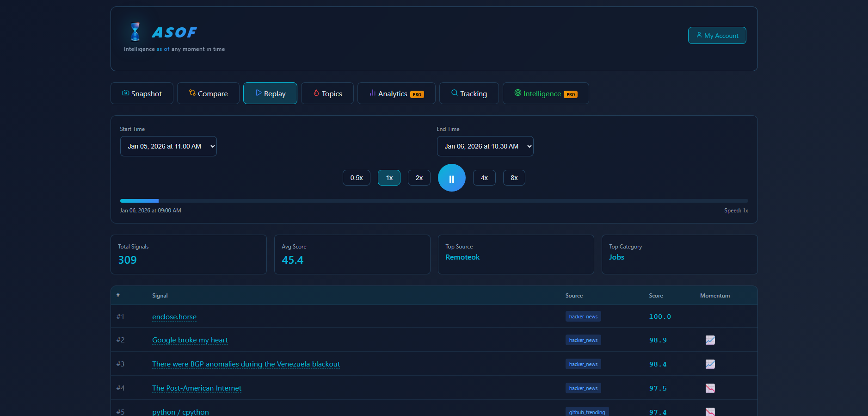The width and height of the screenshot is (868, 416).
Task: Switch to the Snapshot tab
Action: (x=142, y=93)
